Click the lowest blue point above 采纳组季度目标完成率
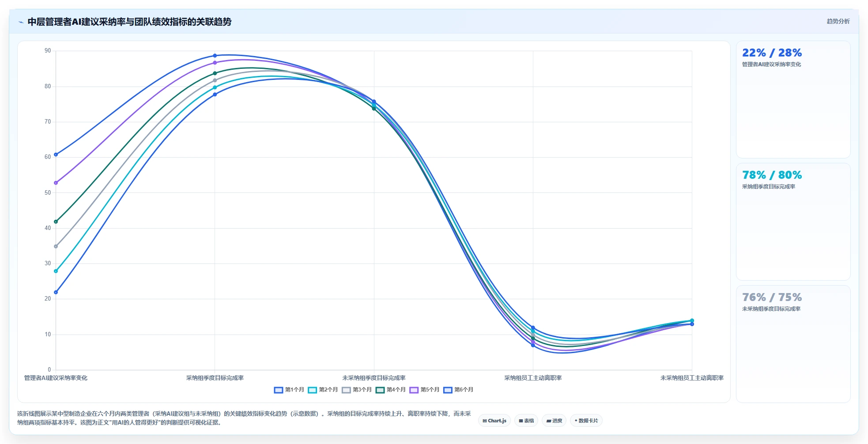This screenshot has width=868, height=444. (x=215, y=94)
